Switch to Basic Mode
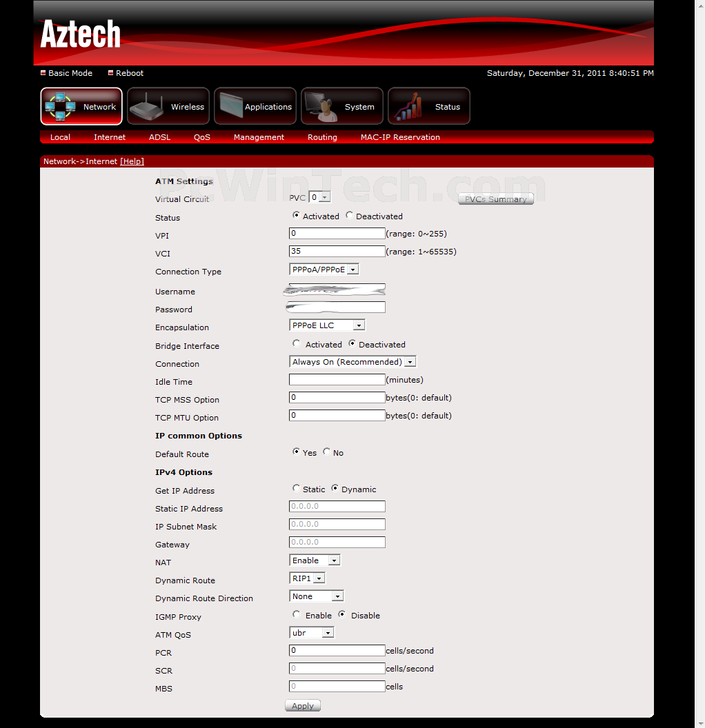705x728 pixels. point(70,73)
